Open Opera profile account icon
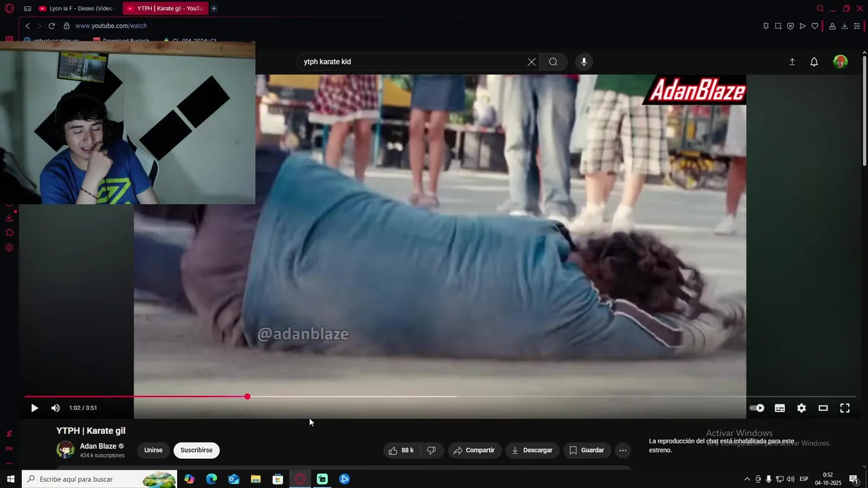Viewport: 868px width, 488px height. pos(832,26)
